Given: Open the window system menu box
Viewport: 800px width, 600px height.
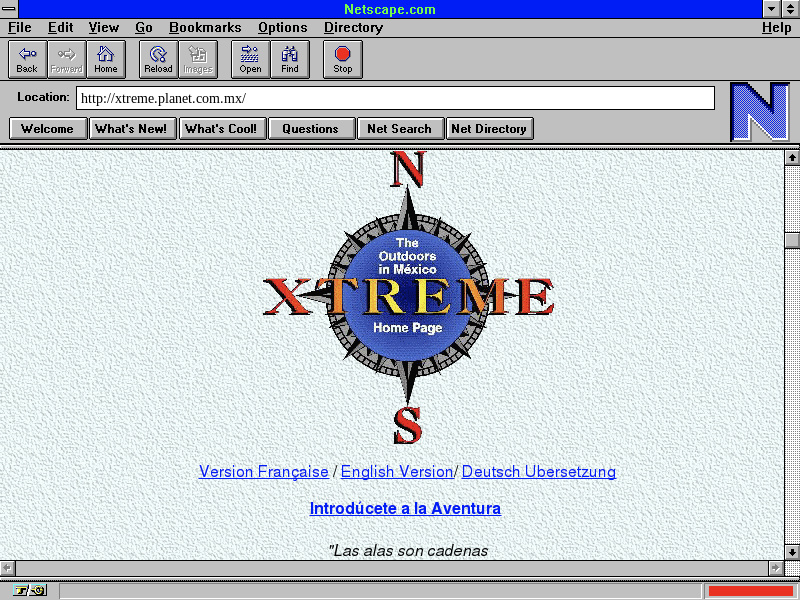Looking at the screenshot, I should pos(10,9).
